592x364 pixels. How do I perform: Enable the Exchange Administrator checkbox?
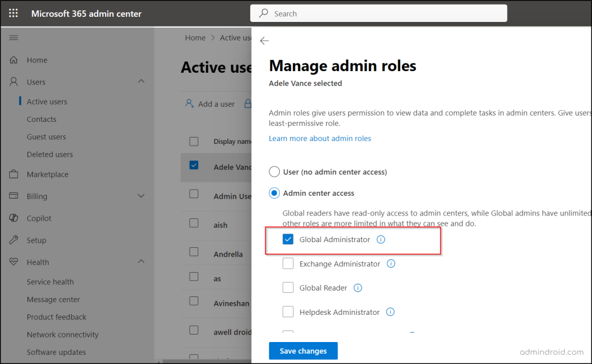(288, 263)
